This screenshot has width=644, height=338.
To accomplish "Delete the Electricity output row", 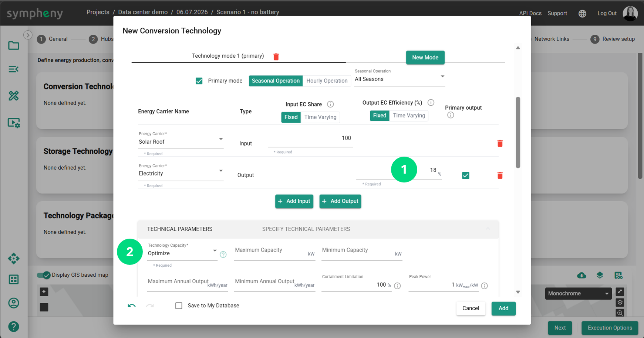I will [500, 175].
